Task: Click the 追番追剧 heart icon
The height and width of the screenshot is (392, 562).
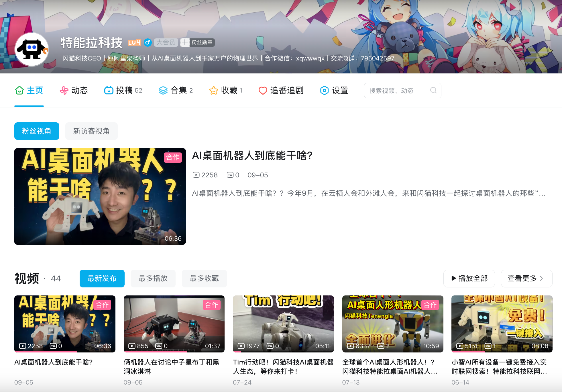Action: (x=263, y=91)
